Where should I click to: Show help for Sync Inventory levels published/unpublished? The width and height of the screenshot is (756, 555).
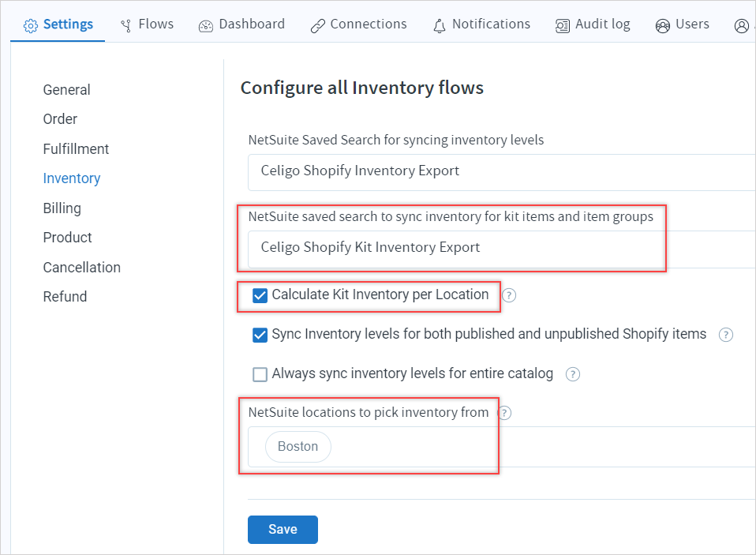point(726,335)
